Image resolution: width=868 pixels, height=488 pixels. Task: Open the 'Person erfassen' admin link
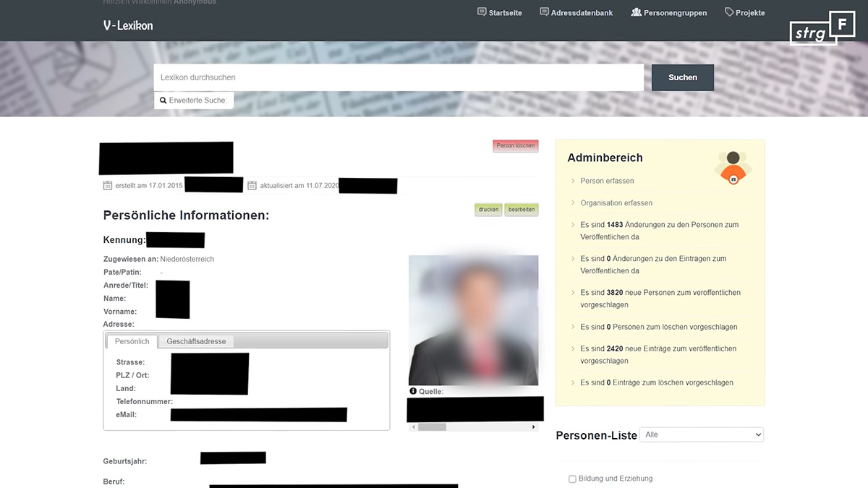607,181
